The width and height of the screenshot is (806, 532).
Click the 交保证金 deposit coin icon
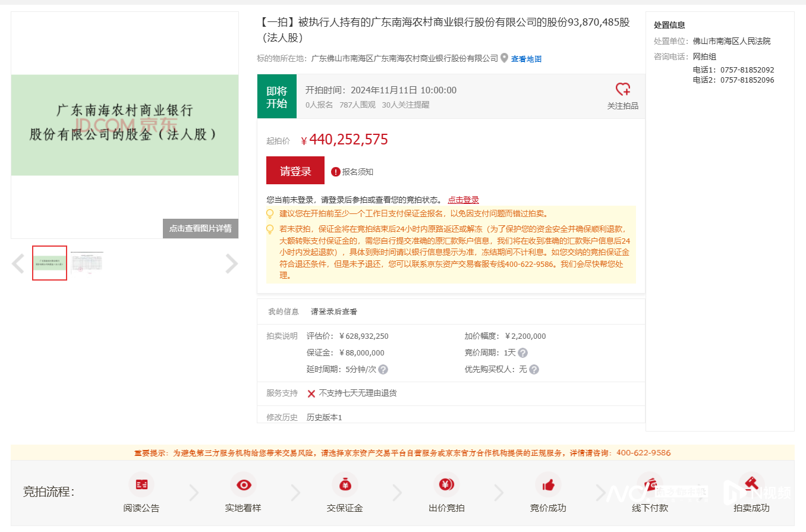pos(345,485)
